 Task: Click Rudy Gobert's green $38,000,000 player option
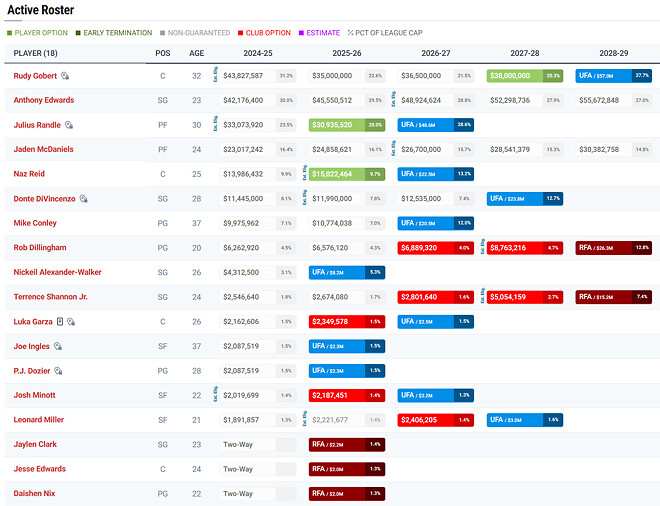523,76
